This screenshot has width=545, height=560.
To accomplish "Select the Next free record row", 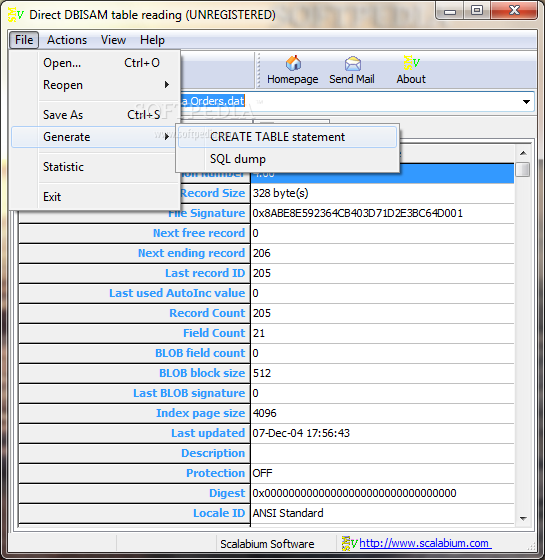I will coord(266,233).
